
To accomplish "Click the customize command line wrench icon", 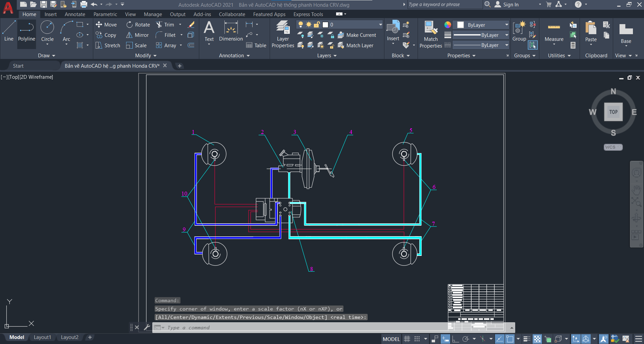I will click(147, 327).
